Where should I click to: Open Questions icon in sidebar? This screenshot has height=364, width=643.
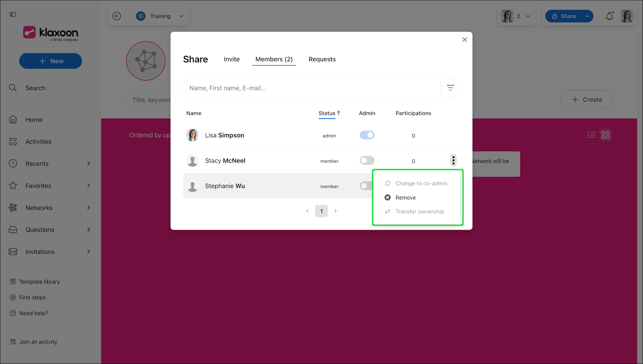[13, 230]
